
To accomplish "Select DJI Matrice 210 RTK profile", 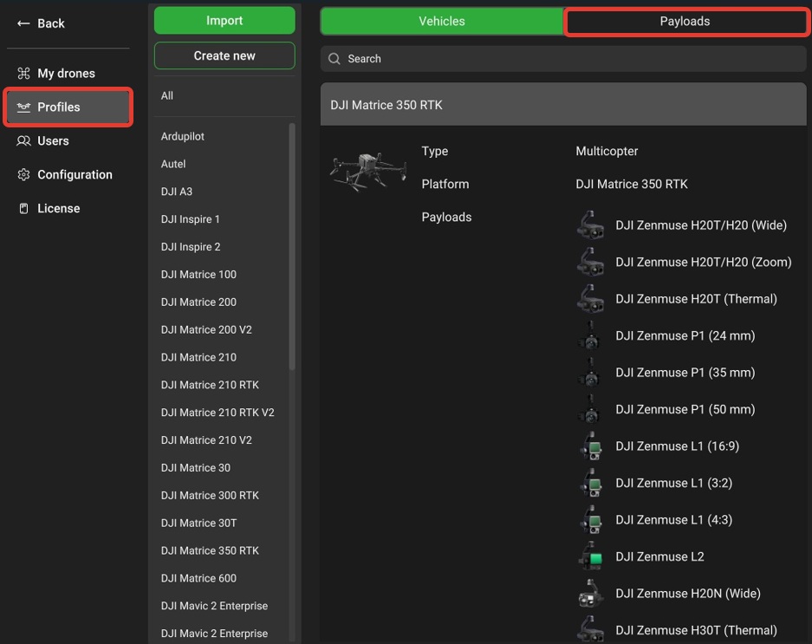I will pos(210,385).
